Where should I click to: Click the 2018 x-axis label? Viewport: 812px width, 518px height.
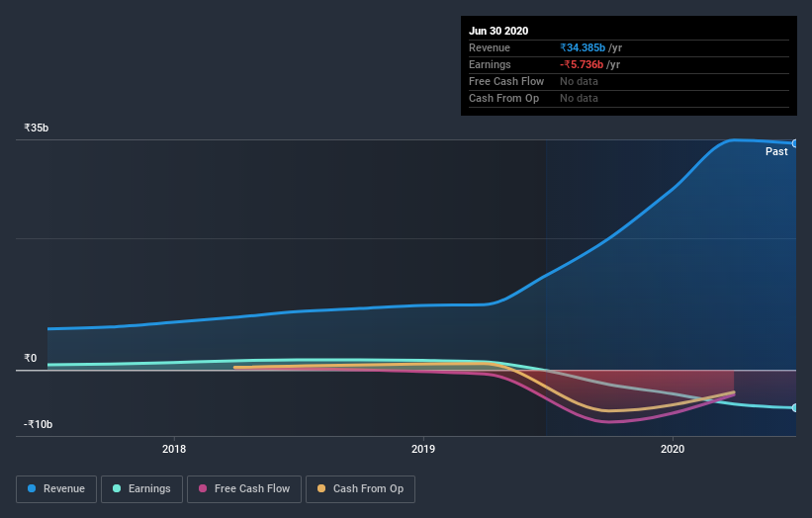[174, 449]
